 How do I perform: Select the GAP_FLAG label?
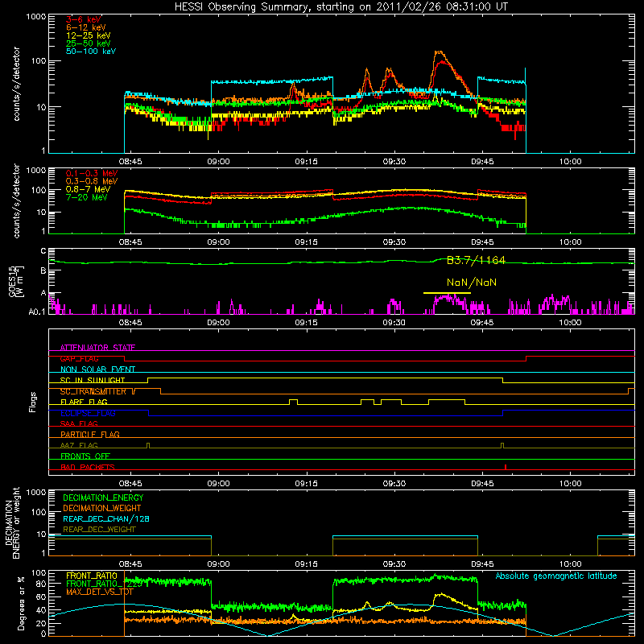pos(79,358)
